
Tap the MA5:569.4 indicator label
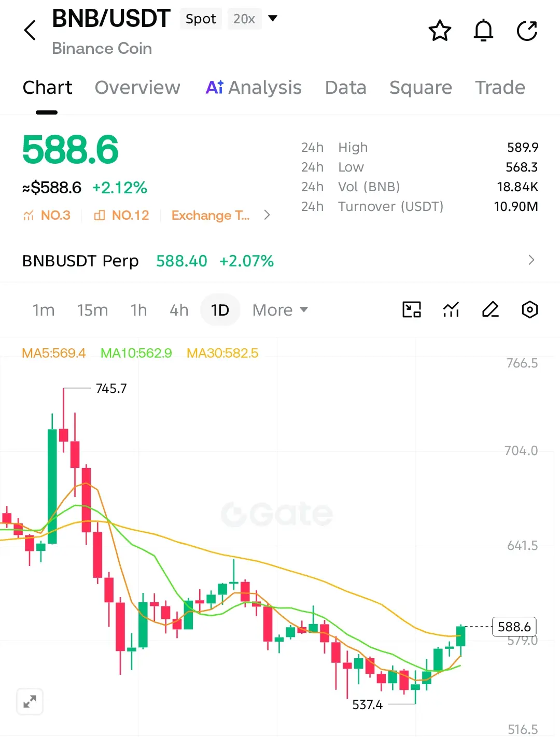[x=53, y=353]
